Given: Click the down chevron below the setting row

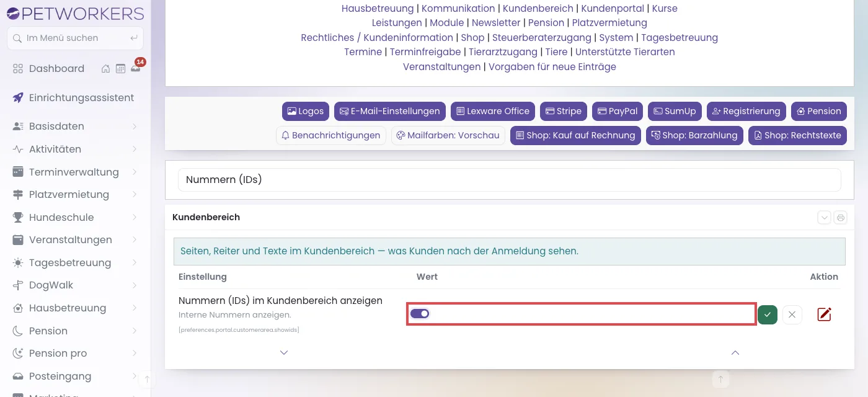Looking at the screenshot, I should point(284,352).
